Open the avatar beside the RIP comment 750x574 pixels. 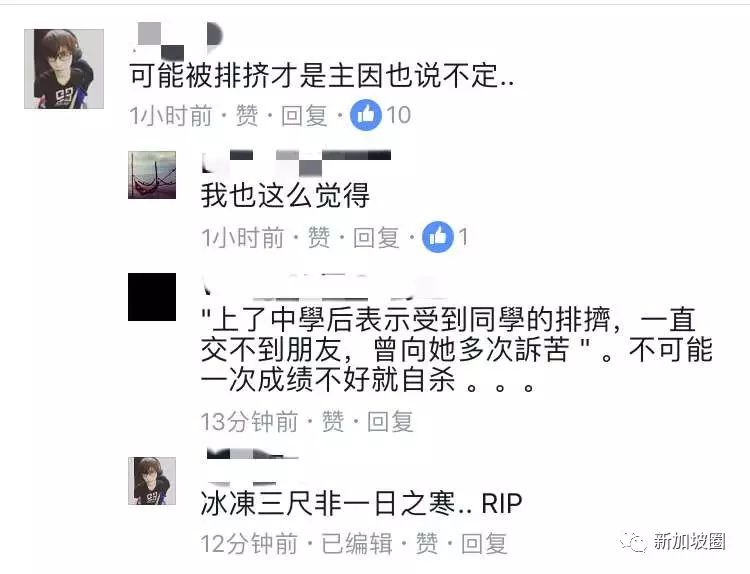(x=152, y=481)
